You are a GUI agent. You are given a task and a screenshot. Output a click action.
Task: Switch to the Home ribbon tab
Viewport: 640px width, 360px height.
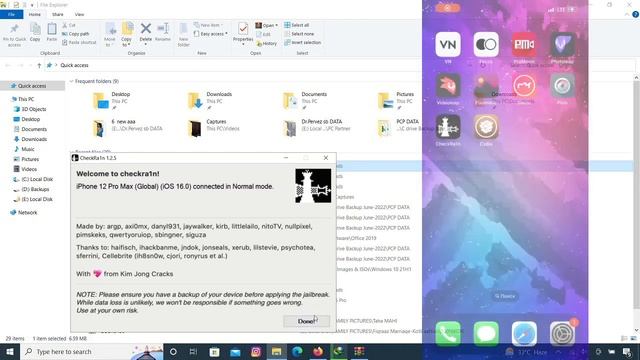point(35,14)
